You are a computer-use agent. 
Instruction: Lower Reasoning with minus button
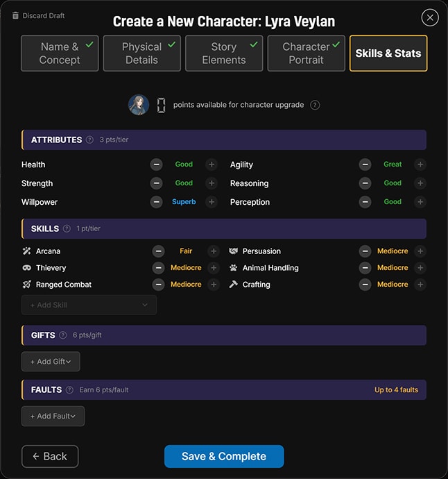point(365,183)
